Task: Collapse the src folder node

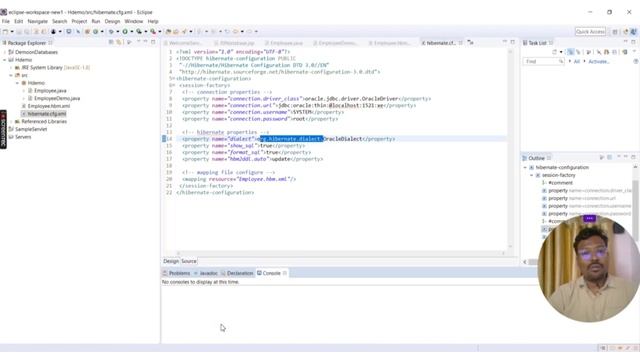Action: (11, 76)
